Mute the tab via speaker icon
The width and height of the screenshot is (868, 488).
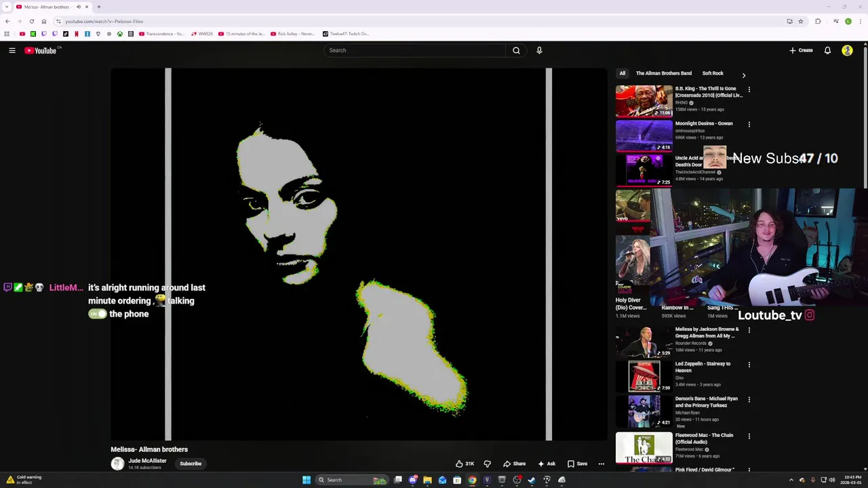[78, 7]
